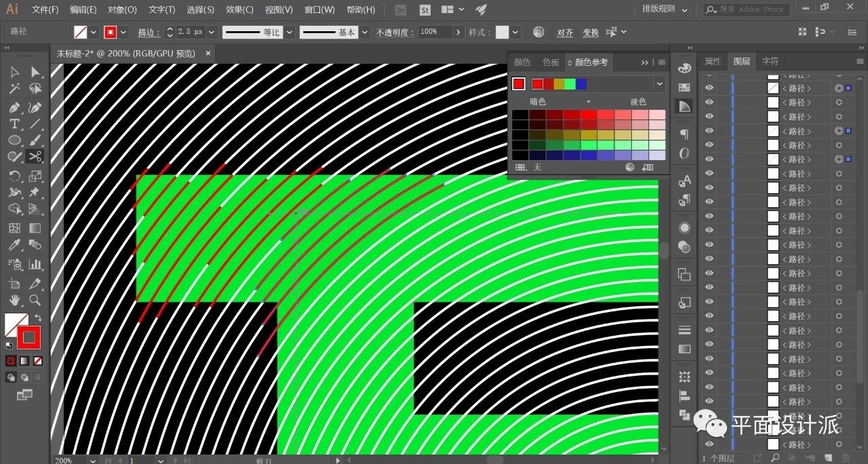This screenshot has width=868, height=464.
Task: Open the variable width profile dropdown
Action: click(x=289, y=32)
